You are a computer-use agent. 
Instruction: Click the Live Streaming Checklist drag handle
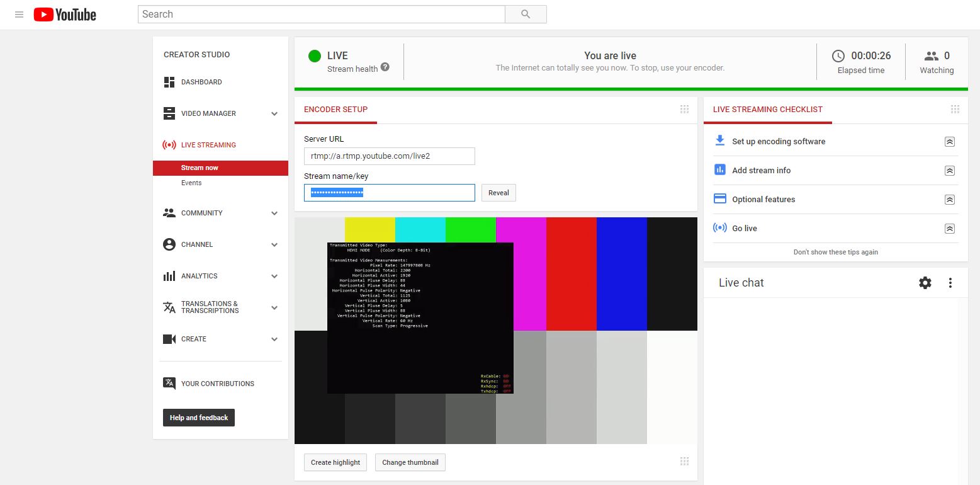[x=955, y=110]
